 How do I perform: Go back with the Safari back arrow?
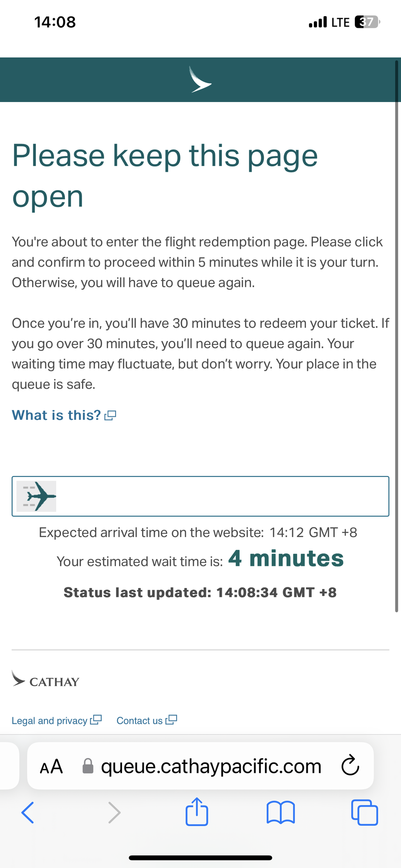(27, 813)
